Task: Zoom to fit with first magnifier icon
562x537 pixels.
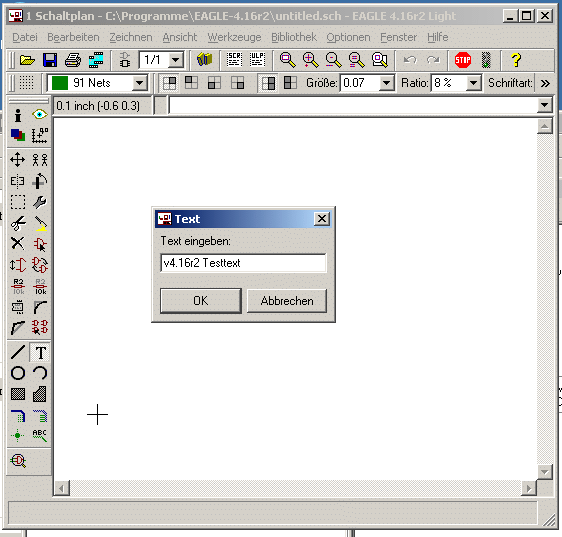Action: point(287,60)
